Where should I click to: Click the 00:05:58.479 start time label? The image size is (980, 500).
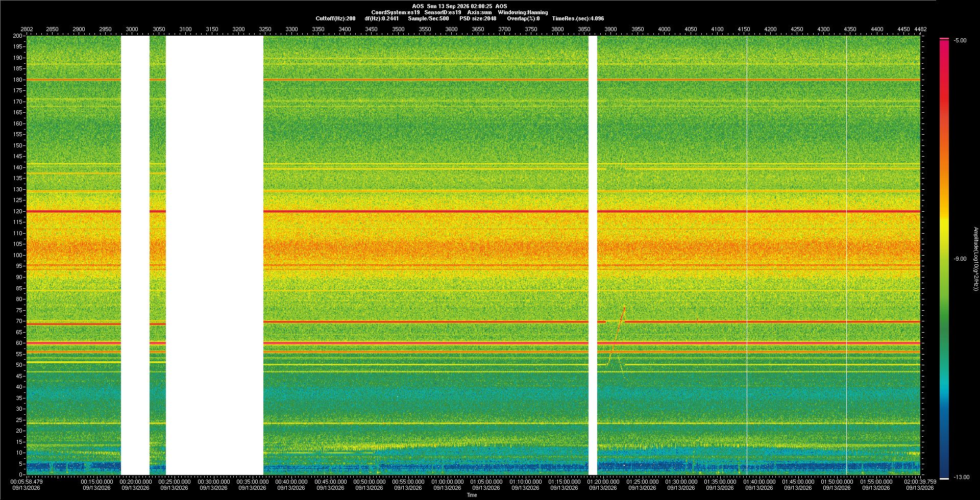(27, 481)
